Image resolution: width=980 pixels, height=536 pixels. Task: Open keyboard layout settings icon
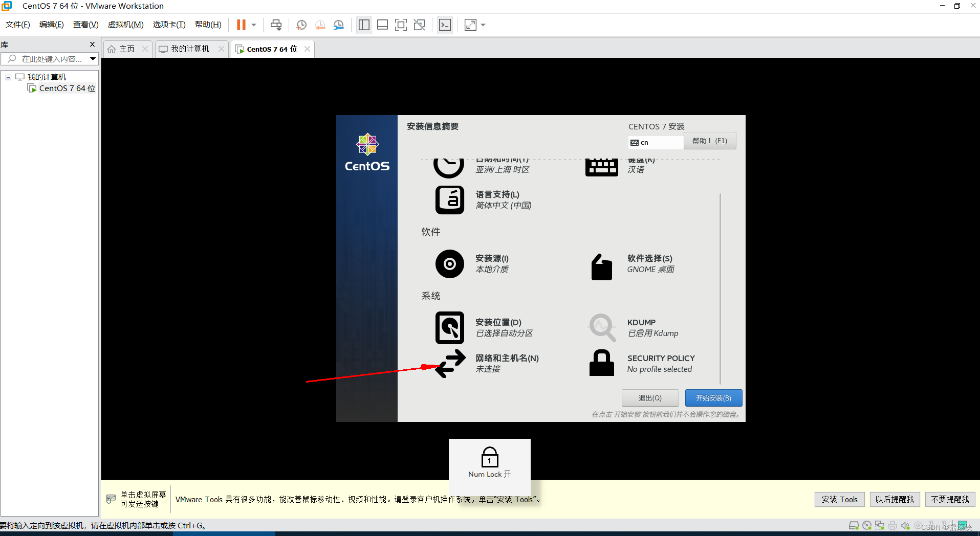coord(601,167)
